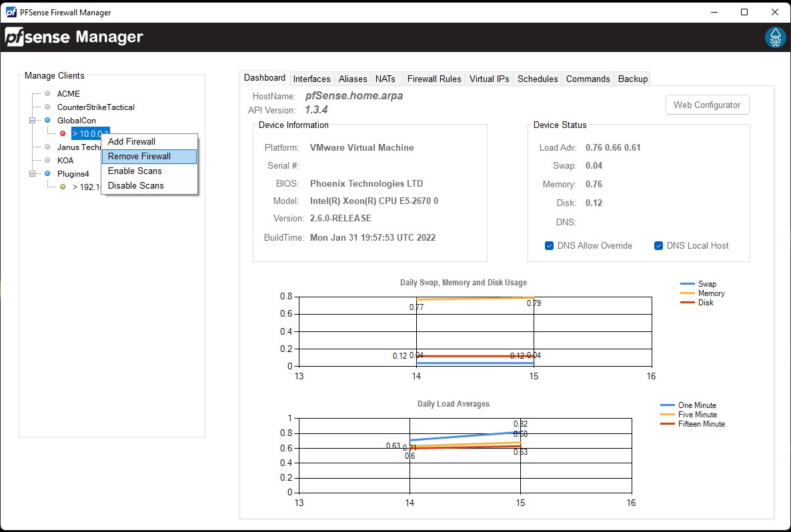Go to the Firewall Rules tab
The height and width of the screenshot is (532, 791).
pos(434,79)
